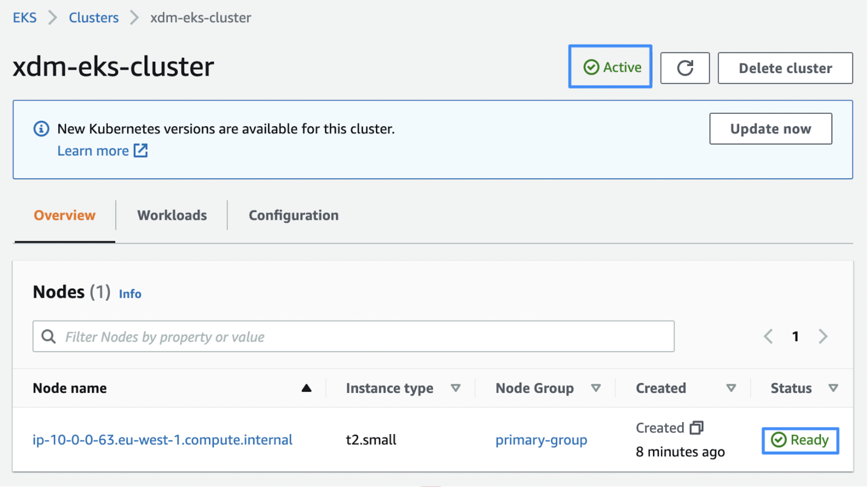Viewport: 868px width, 487px height.
Task: Toggle the Node name sort arrow
Action: click(x=306, y=388)
